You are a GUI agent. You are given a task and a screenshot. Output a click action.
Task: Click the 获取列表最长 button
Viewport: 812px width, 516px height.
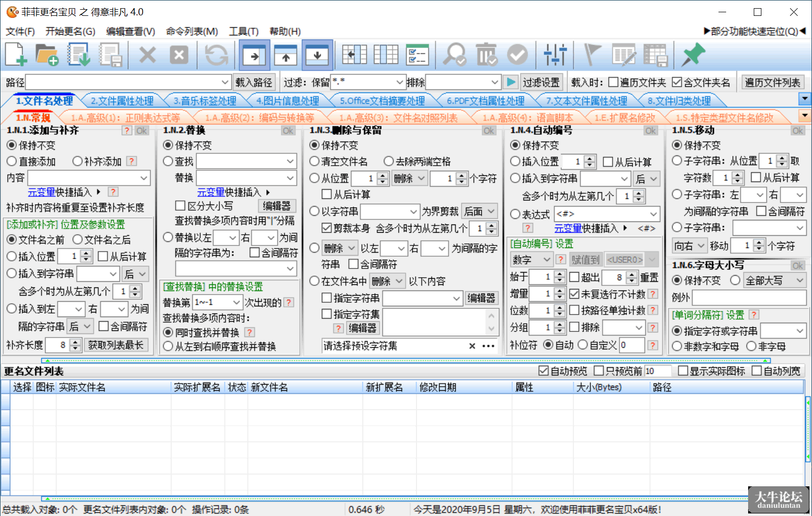[116, 345]
